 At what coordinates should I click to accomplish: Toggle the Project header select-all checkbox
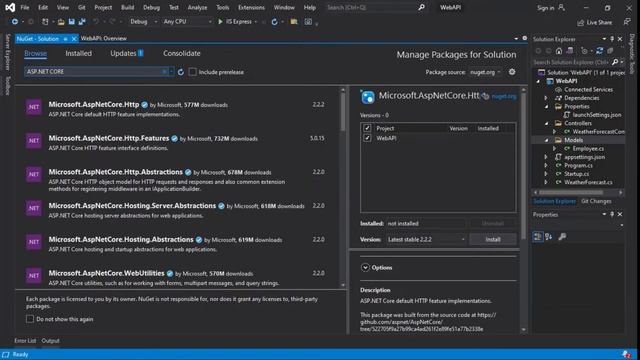click(x=367, y=128)
